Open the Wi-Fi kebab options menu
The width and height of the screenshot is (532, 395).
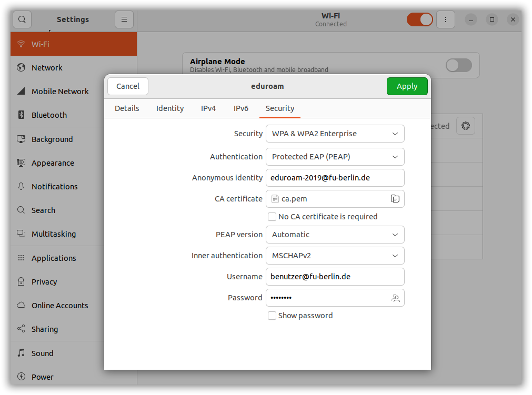tap(446, 19)
